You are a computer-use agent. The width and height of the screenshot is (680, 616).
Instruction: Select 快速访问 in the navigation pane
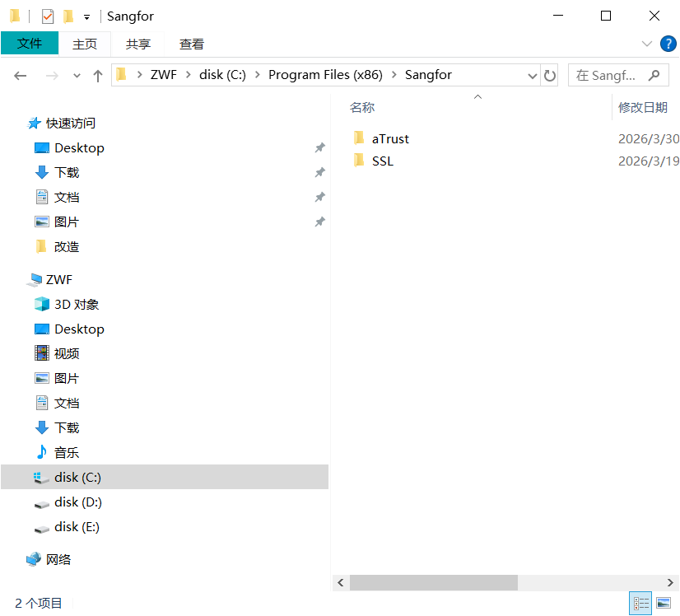[x=70, y=124]
